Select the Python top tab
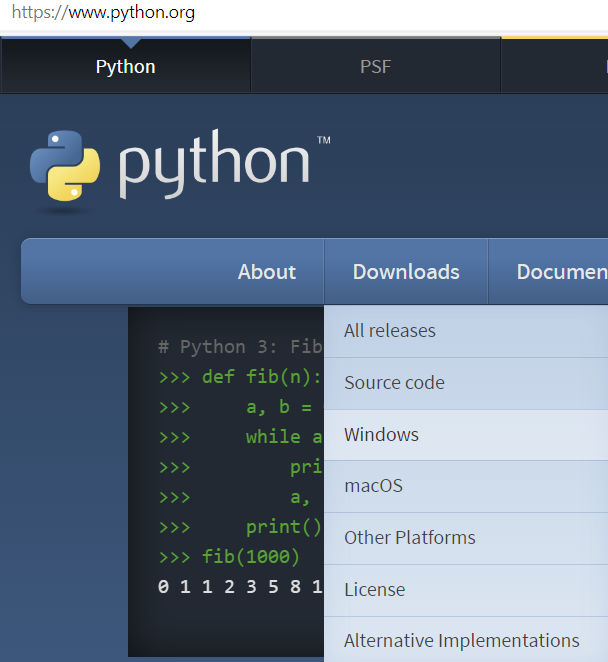 click(x=126, y=66)
